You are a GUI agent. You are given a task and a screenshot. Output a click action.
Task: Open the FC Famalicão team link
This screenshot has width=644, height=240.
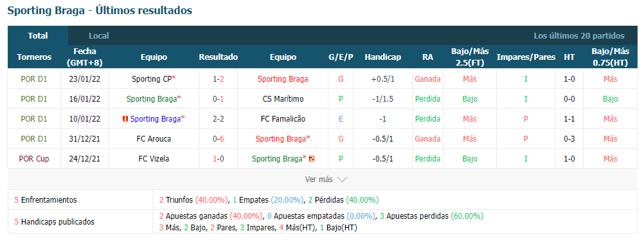pyautogui.click(x=283, y=119)
